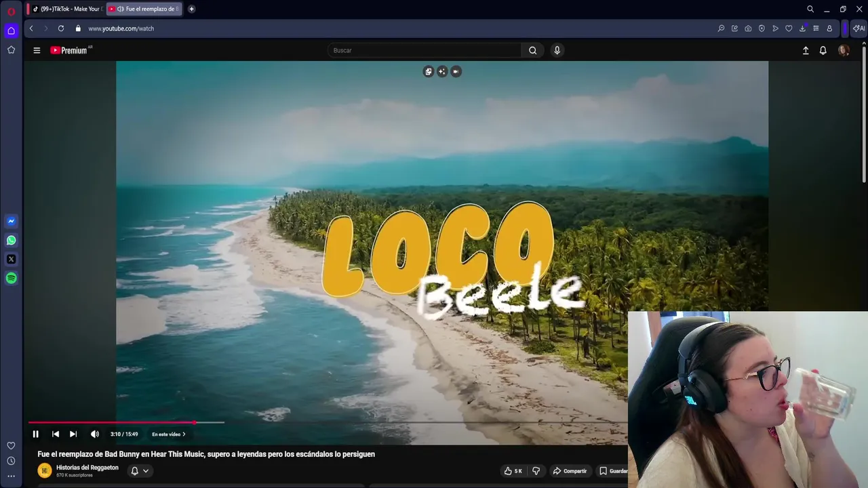Open subscription notification bell dropdown
Viewport: 868px width, 488px height.
click(x=140, y=470)
